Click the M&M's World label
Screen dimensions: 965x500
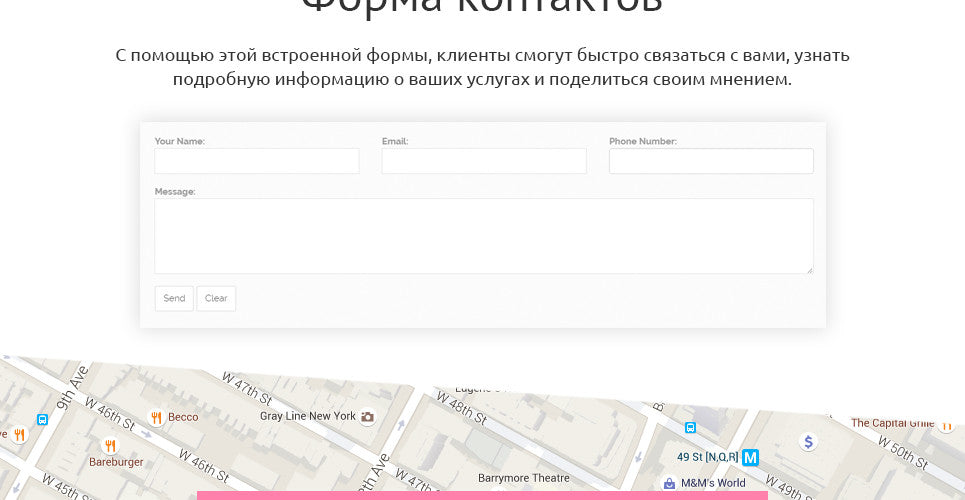(x=713, y=483)
